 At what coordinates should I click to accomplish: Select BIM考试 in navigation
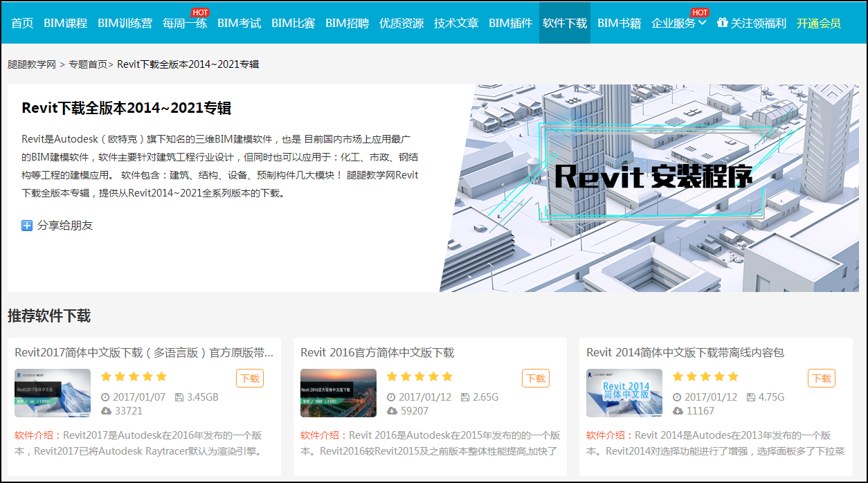tap(239, 23)
